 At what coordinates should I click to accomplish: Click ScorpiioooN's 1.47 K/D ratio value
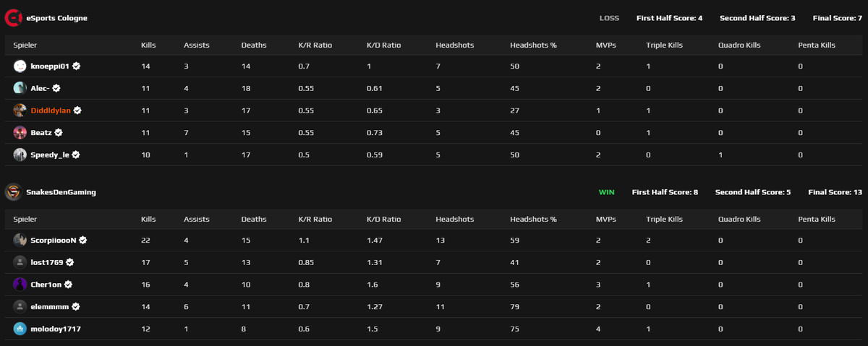pyautogui.click(x=375, y=240)
